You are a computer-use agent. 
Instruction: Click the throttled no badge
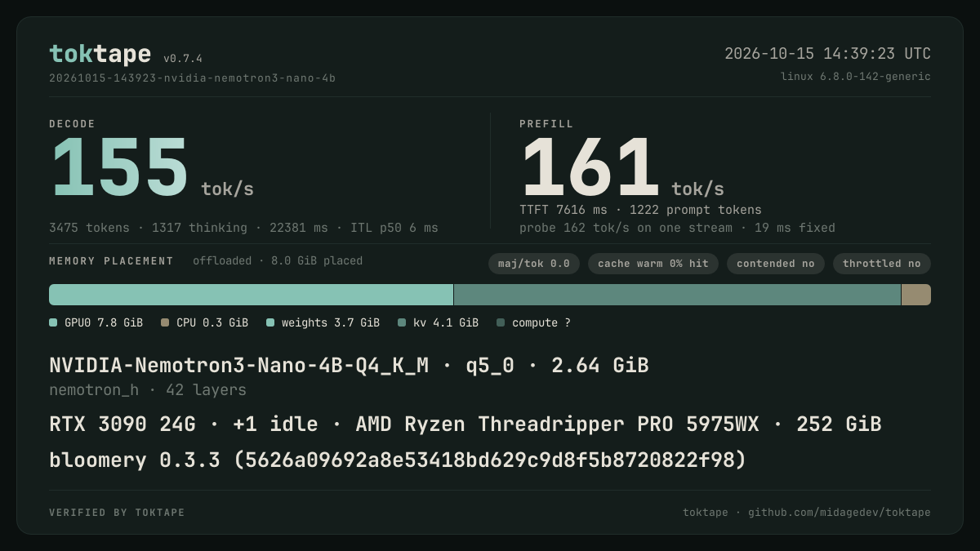click(882, 264)
